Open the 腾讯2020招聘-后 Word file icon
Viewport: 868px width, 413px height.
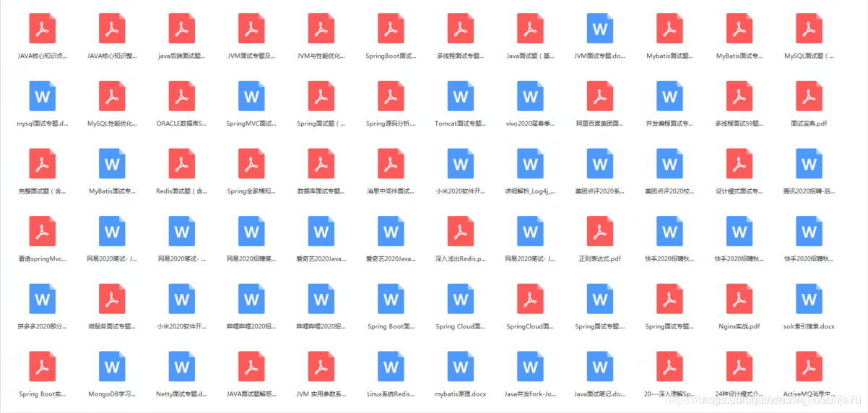pyautogui.click(x=810, y=164)
